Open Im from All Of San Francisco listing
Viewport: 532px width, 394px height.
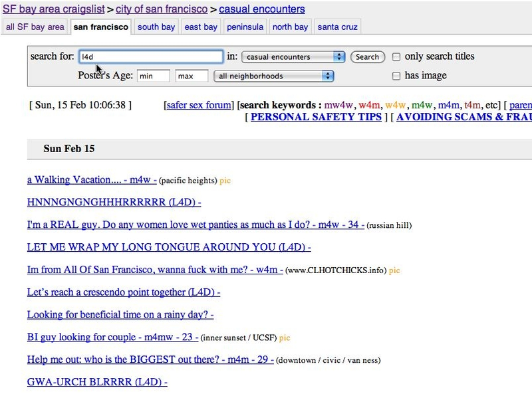click(x=155, y=270)
